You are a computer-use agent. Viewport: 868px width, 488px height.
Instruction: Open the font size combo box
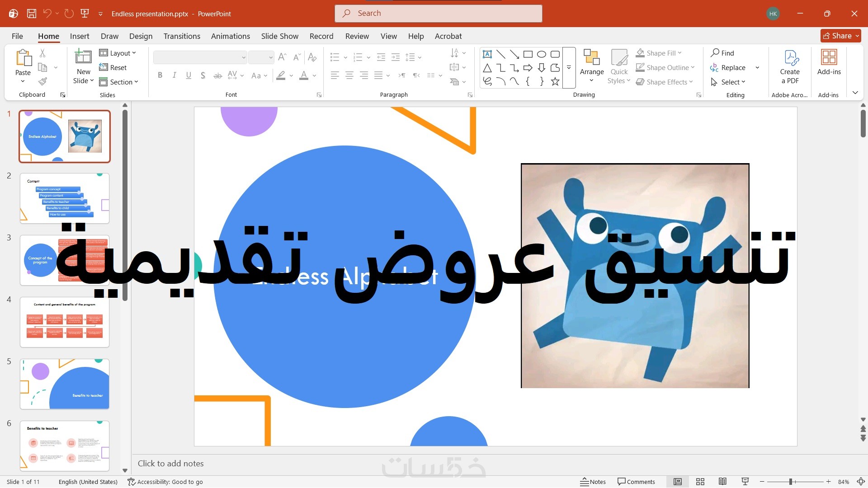click(x=261, y=57)
